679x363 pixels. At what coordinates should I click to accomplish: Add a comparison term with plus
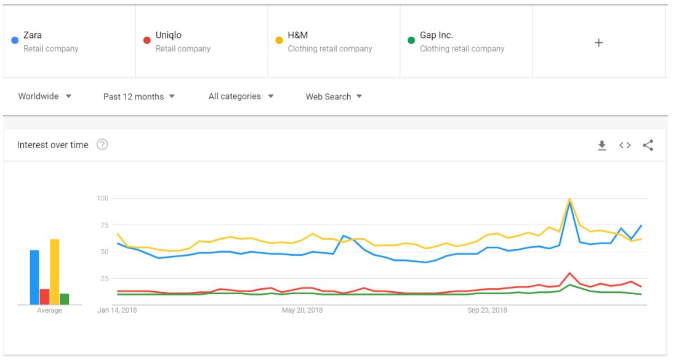click(598, 42)
